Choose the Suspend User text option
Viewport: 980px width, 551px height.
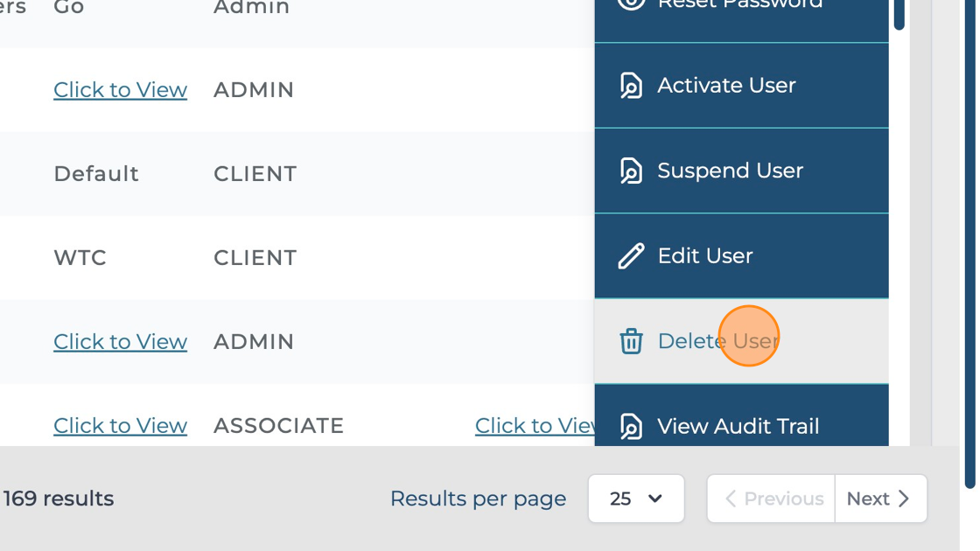click(730, 171)
